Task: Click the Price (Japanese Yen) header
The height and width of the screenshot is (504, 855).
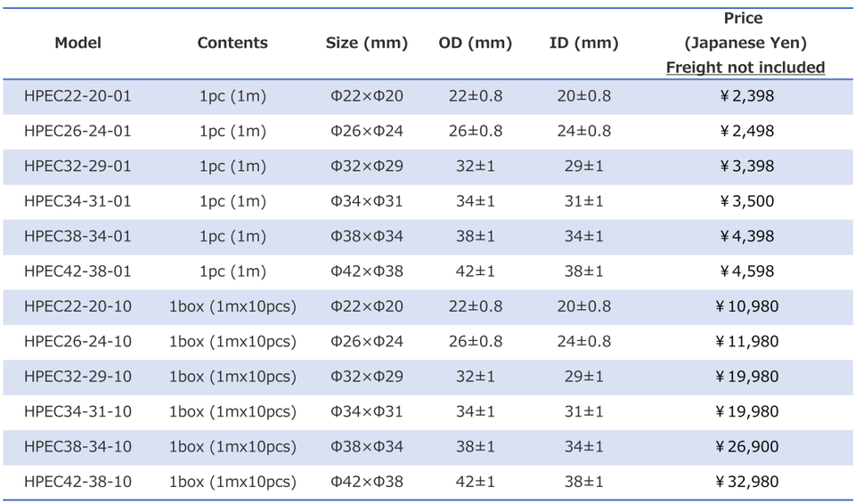Action: [x=745, y=30]
